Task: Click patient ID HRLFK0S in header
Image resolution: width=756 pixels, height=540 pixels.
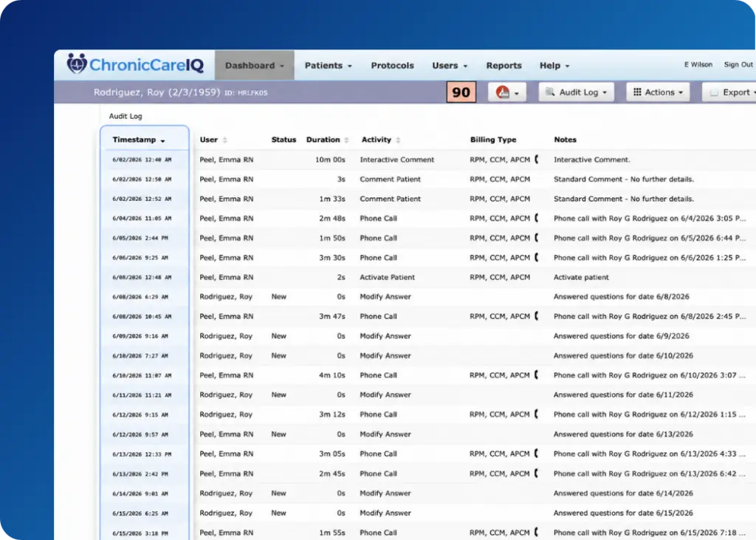Action: click(x=247, y=92)
